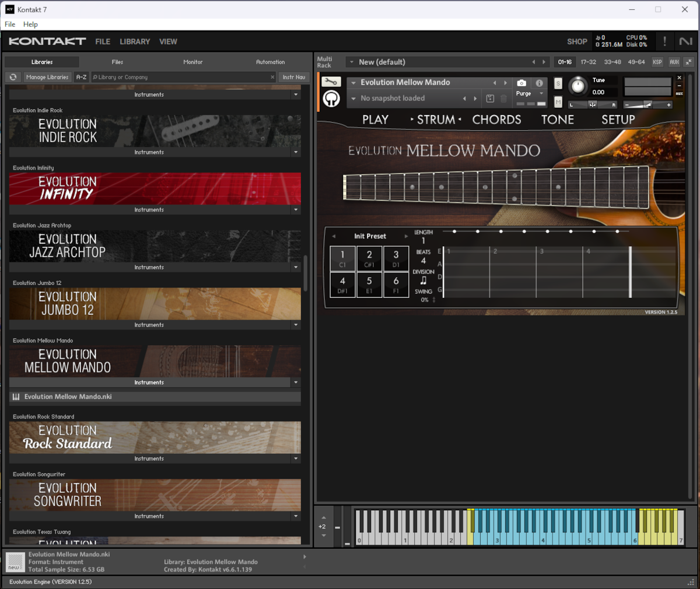Open instrument edit mode with the wrench icon
The height and width of the screenshot is (589, 700).
(x=331, y=82)
